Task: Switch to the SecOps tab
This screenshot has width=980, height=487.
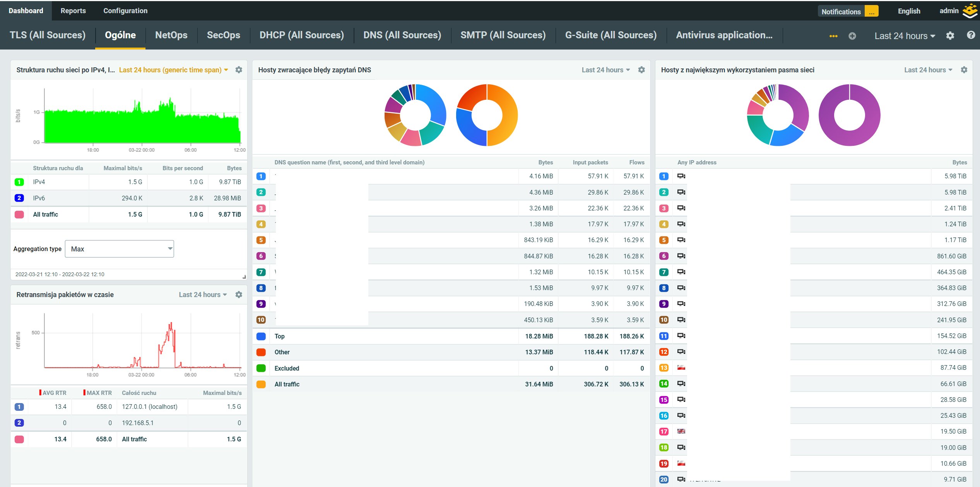Action: pos(223,35)
